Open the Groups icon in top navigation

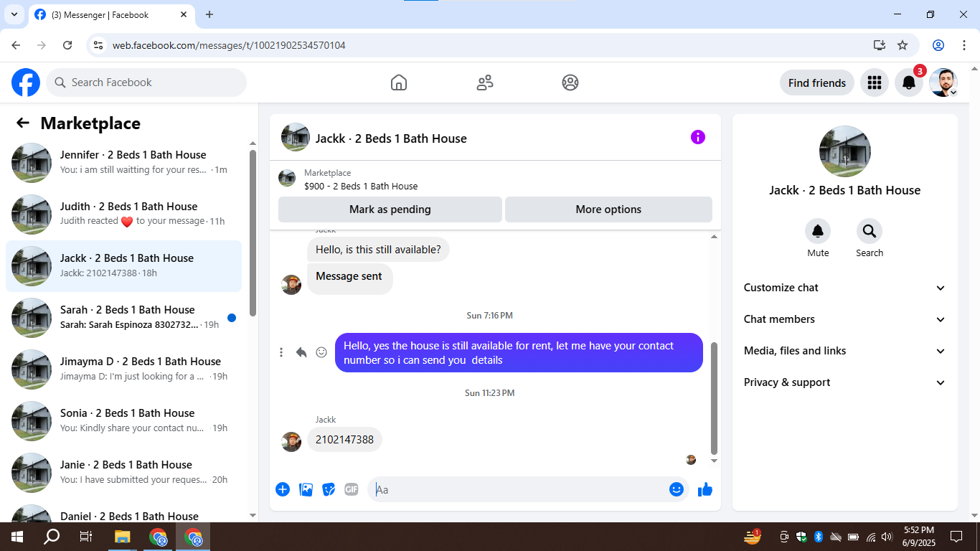[x=570, y=83]
